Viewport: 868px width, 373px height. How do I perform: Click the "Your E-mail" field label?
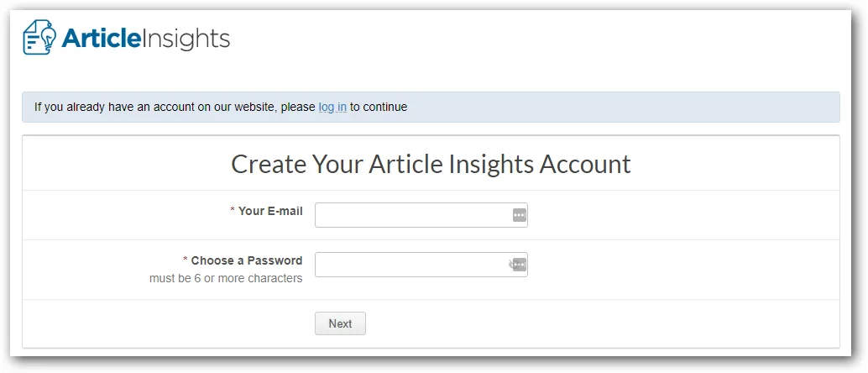pyautogui.click(x=270, y=211)
